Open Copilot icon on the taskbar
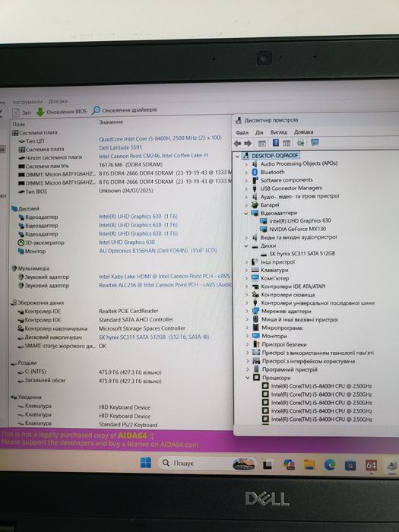This screenshot has height=532, width=399. 289,464
